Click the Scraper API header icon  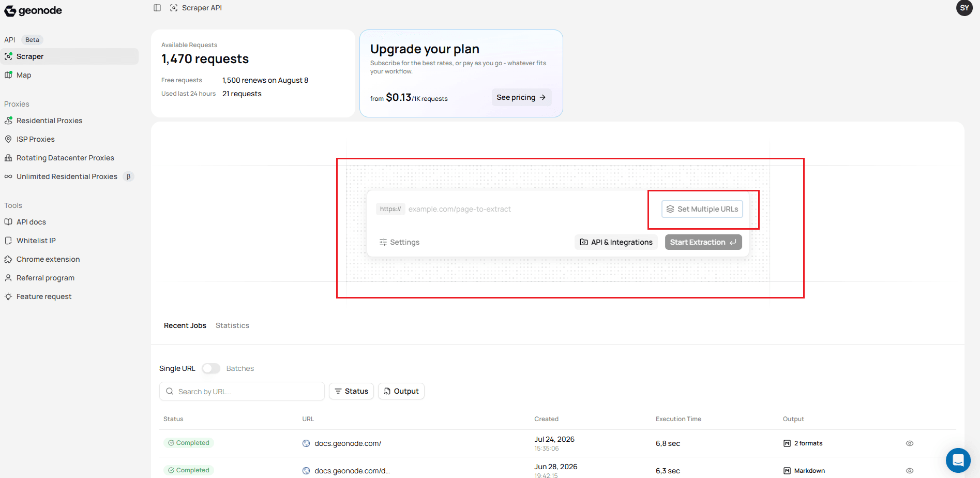pyautogui.click(x=174, y=8)
